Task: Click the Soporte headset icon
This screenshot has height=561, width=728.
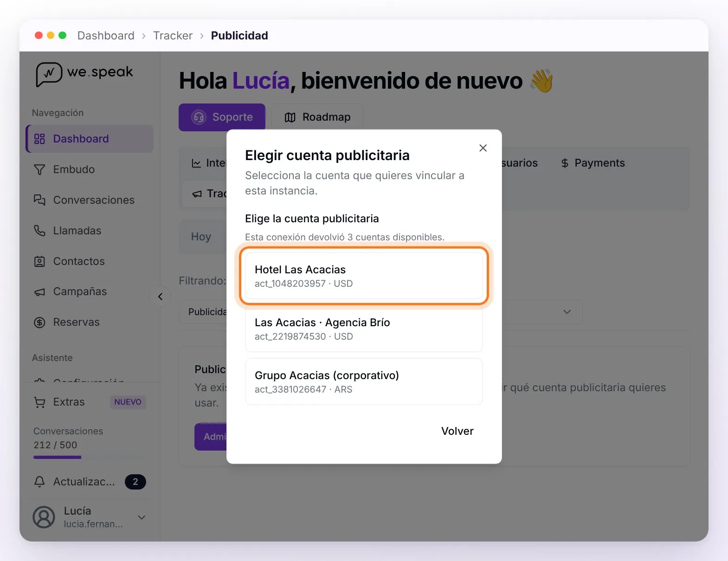Action: tap(199, 117)
